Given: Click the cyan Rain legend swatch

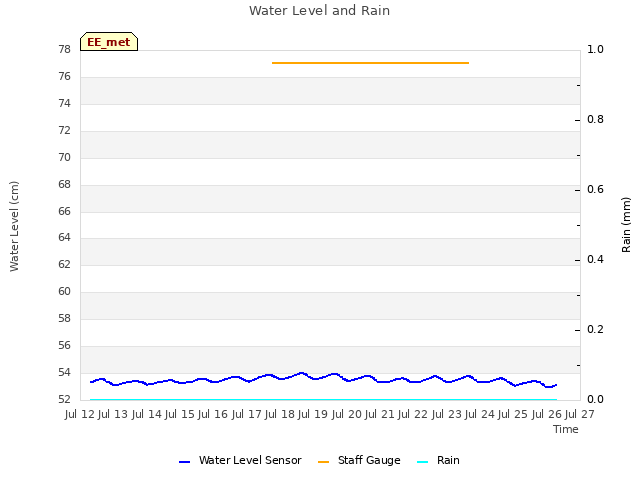Looking at the screenshot, I should tap(422, 462).
